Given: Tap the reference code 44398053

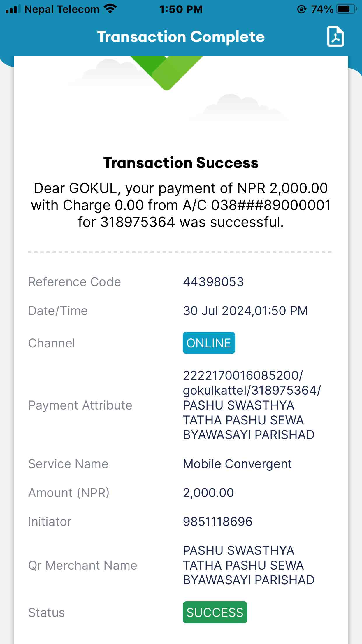Looking at the screenshot, I should (213, 282).
